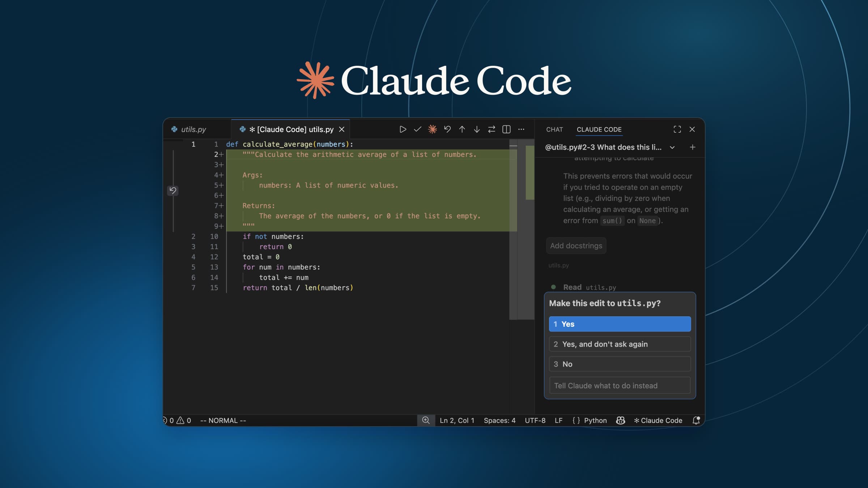Click the "total = 0" code line
Viewport: 868px width, 488px height.
[x=261, y=257]
